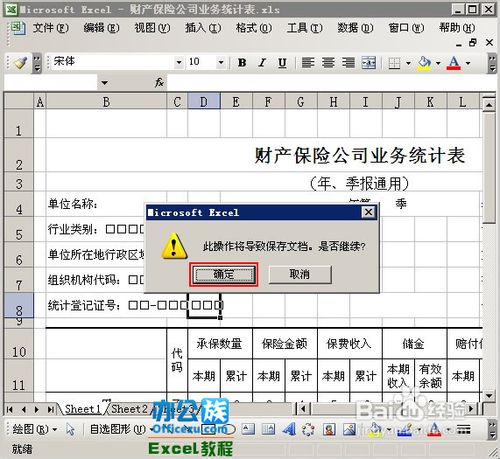Align text left

pos(308,62)
